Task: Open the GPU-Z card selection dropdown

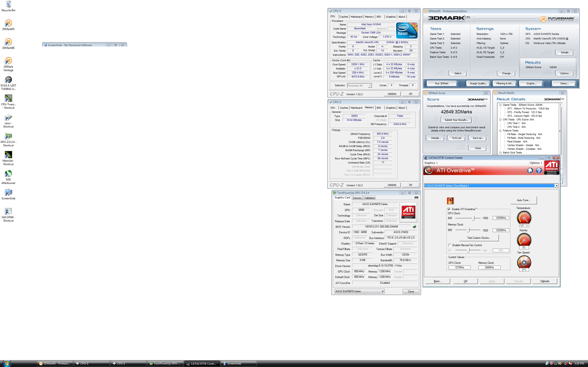Action: pos(359,291)
